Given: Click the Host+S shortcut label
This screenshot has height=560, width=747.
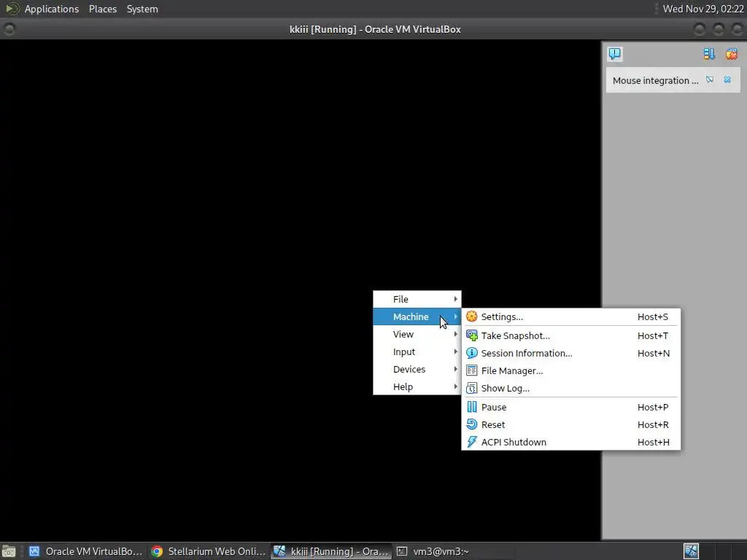Looking at the screenshot, I should 653,316.
